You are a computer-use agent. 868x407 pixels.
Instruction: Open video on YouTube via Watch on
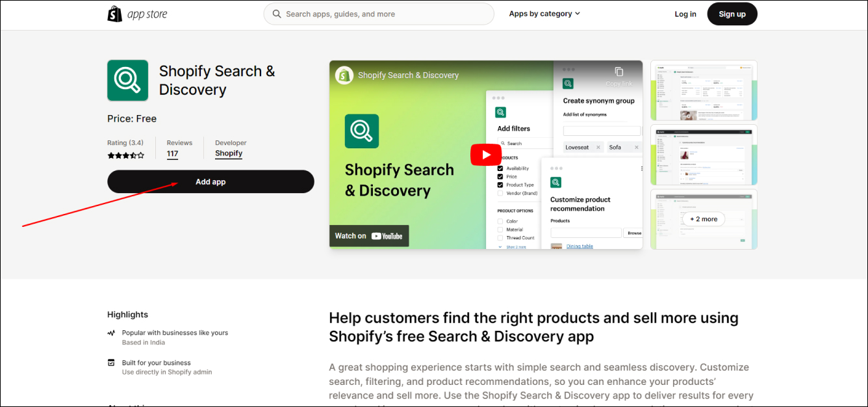point(369,236)
